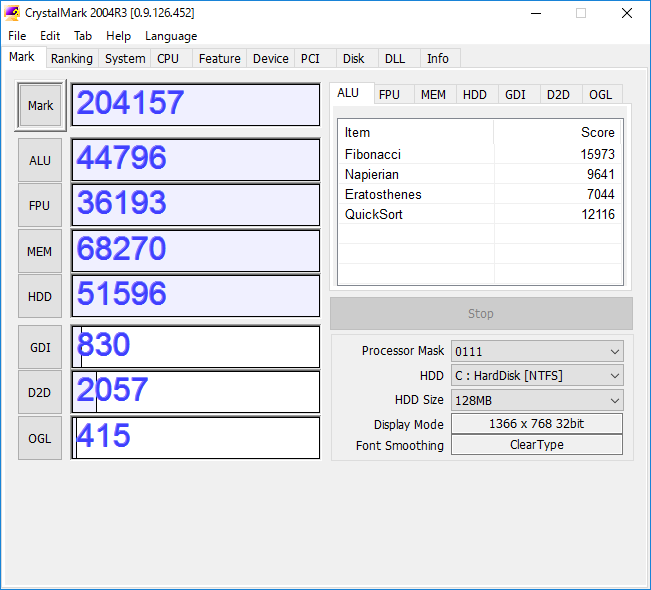Open the Edit menu
This screenshot has height=590, width=651.
click(50, 36)
